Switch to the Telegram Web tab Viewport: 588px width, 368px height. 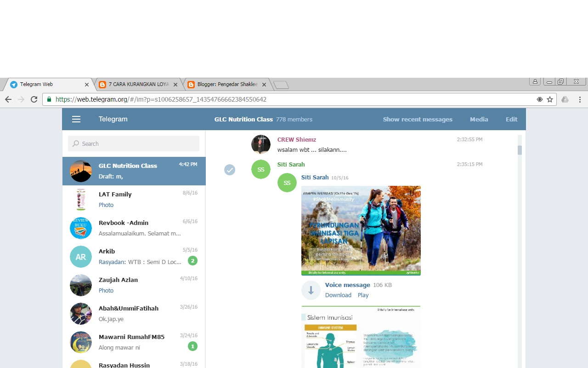tap(50, 84)
